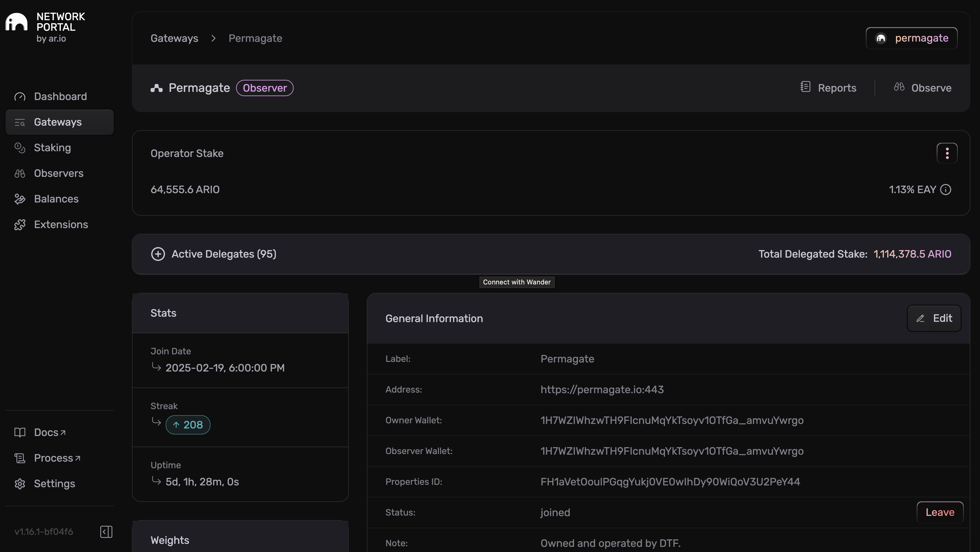
Task: Click the EAY info icon
Action: (946, 190)
